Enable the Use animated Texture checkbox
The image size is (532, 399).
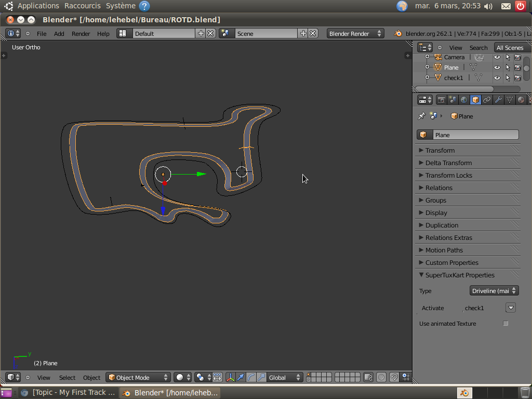point(506,324)
